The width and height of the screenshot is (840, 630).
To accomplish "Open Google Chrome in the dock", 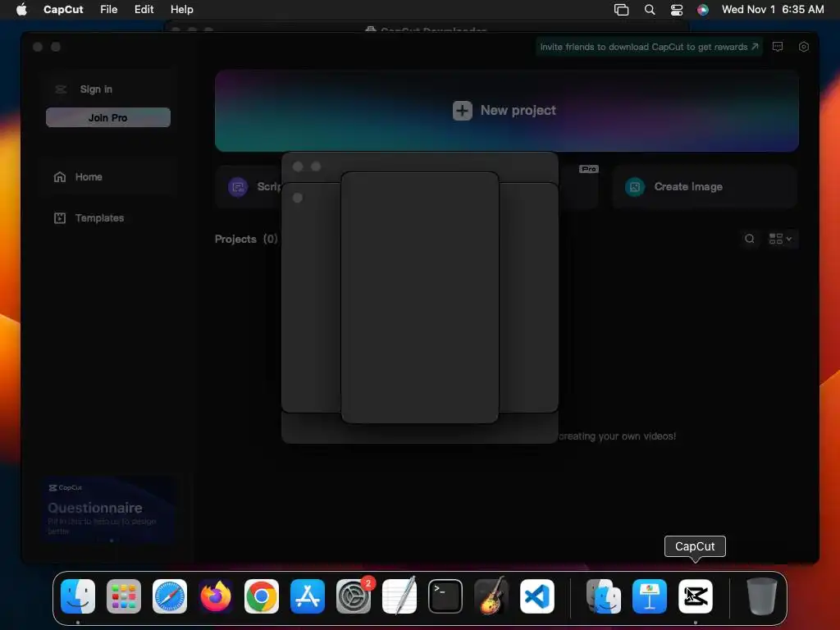I will (x=262, y=596).
